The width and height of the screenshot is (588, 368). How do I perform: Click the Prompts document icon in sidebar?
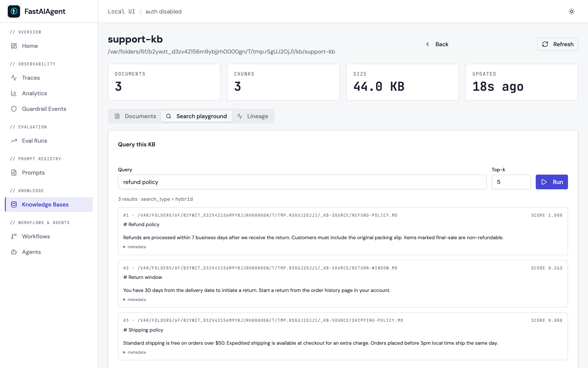14,173
